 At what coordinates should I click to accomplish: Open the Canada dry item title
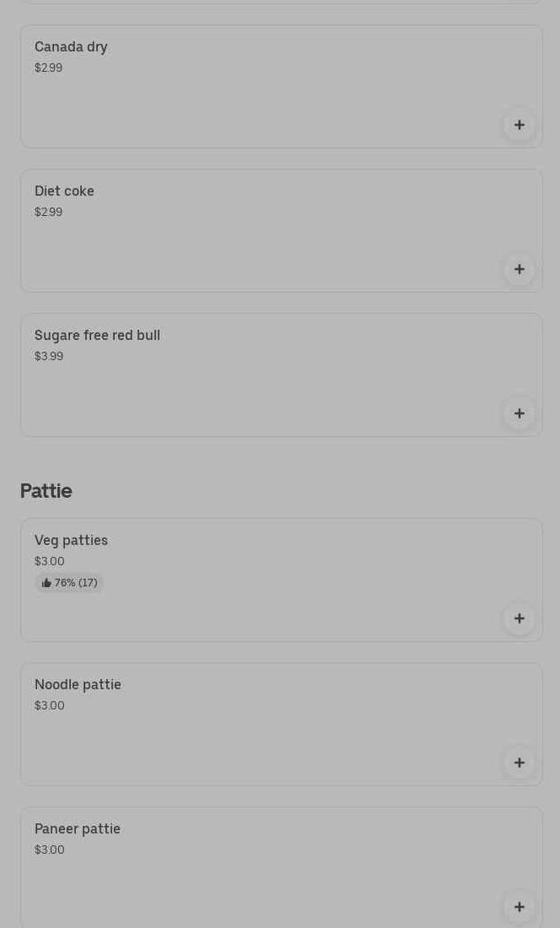(71, 47)
